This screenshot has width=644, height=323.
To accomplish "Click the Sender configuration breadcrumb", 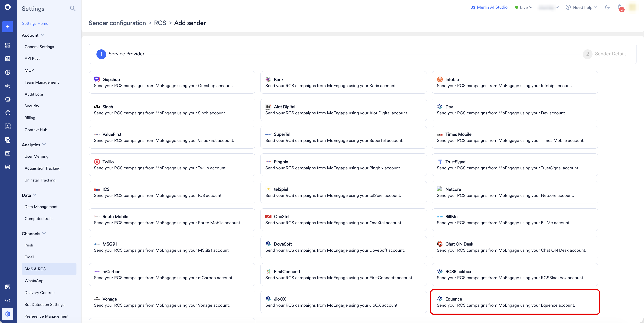I will (x=117, y=23).
